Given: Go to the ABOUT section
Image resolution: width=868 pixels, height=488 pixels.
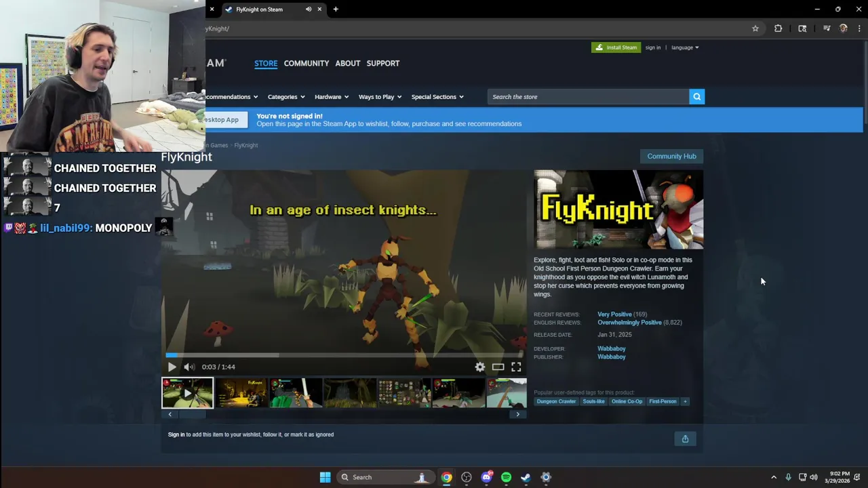Looking at the screenshot, I should [x=348, y=63].
